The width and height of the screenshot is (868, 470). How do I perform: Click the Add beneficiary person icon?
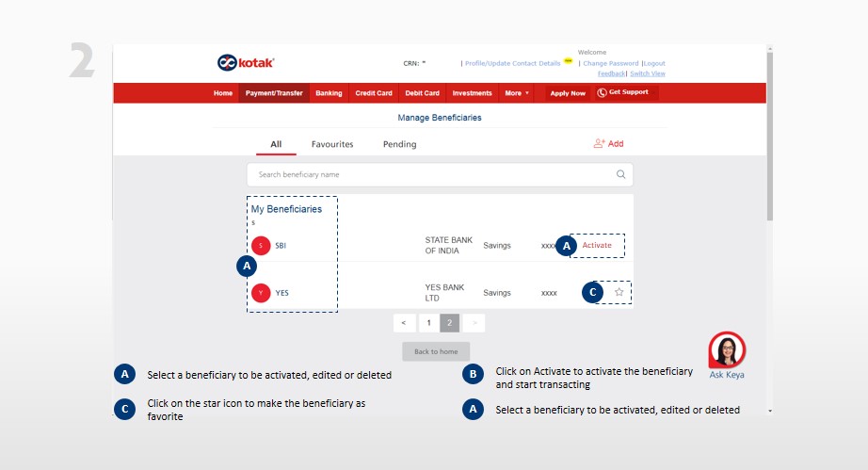(x=599, y=143)
